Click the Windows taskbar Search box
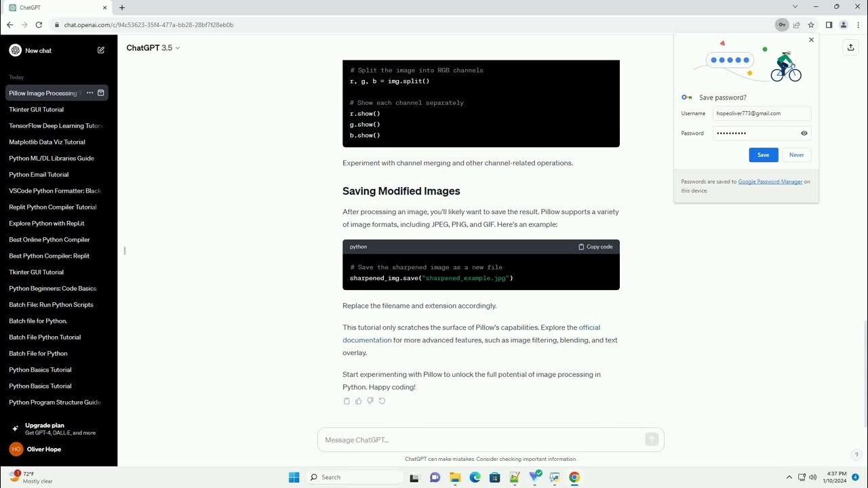Screen dimensions: 868x488 pos(354,477)
